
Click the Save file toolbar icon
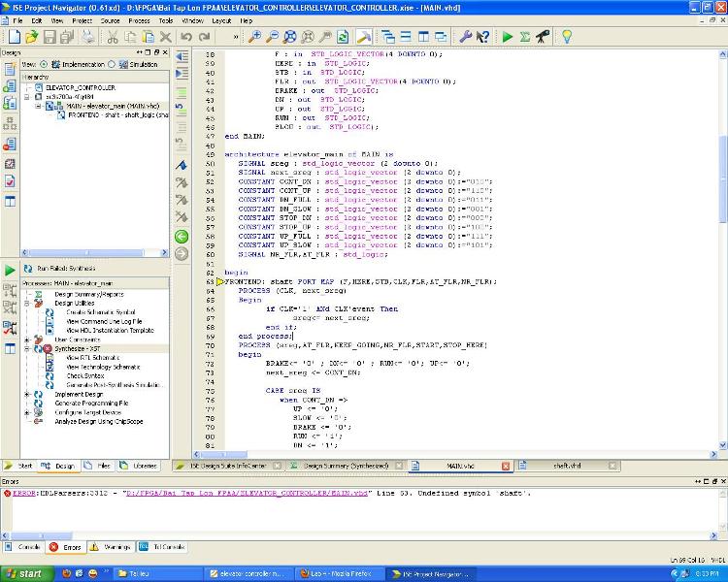point(51,37)
